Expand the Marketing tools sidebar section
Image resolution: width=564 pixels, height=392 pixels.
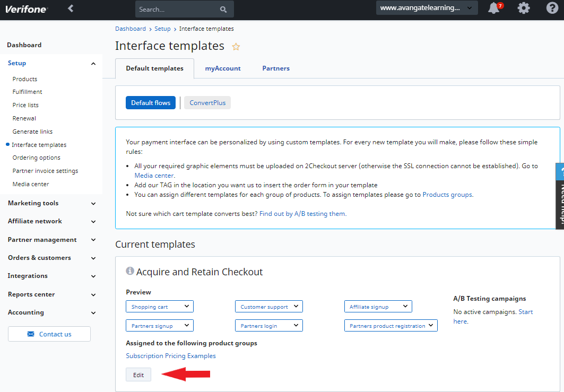51,203
